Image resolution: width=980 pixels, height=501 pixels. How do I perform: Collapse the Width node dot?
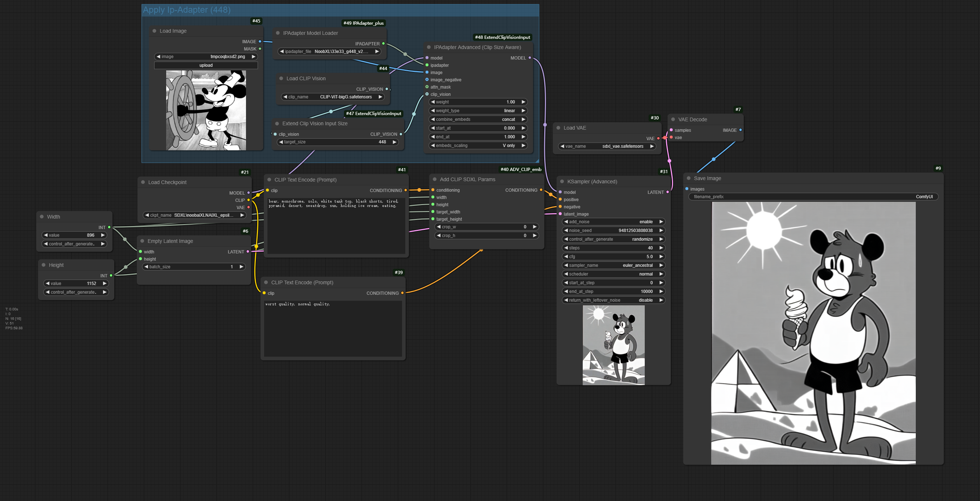42,217
